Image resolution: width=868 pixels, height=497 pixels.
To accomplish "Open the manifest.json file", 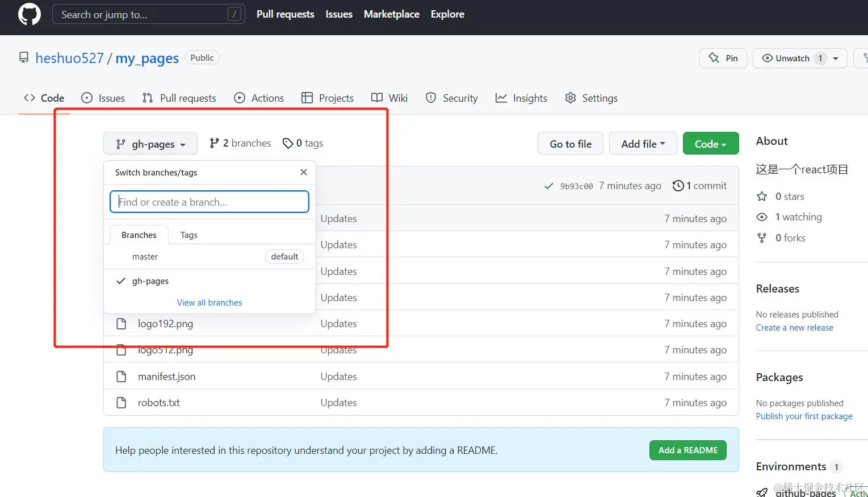I will [167, 377].
